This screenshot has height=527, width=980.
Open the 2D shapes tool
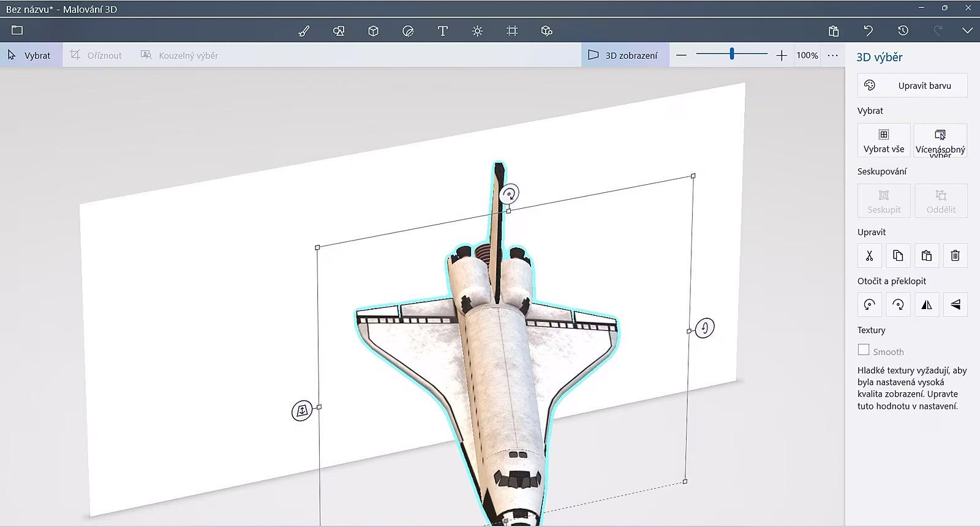tap(338, 31)
